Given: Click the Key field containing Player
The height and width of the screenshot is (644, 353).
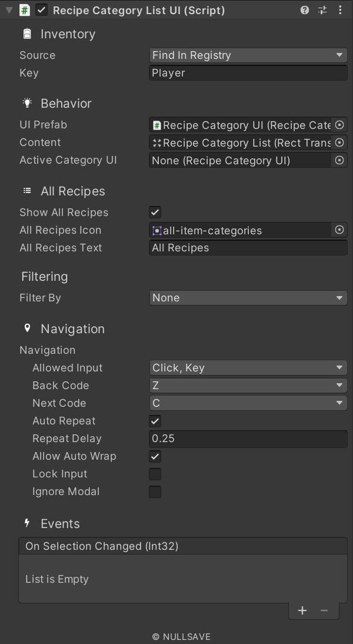Looking at the screenshot, I should click(247, 72).
